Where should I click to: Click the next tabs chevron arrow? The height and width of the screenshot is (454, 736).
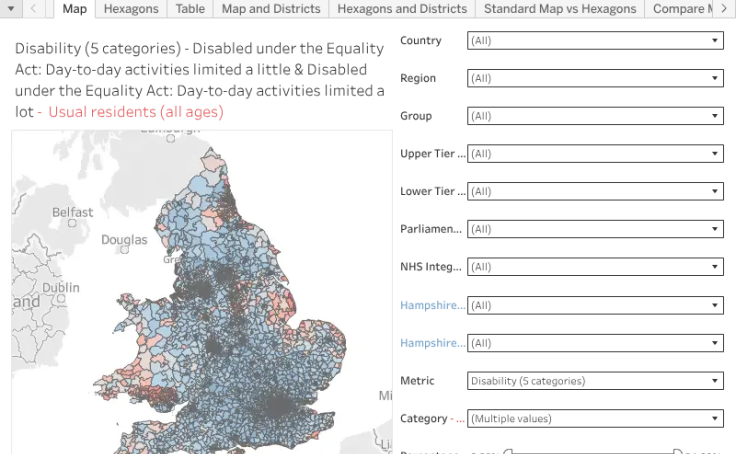coord(724,8)
